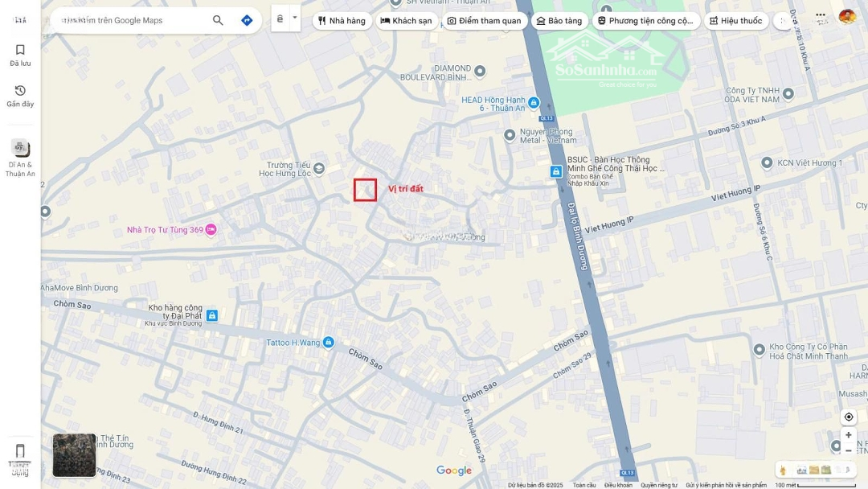Screen dimensions: 868x489
Task: Select the Hiệu thuốc category chip
Action: (x=735, y=20)
